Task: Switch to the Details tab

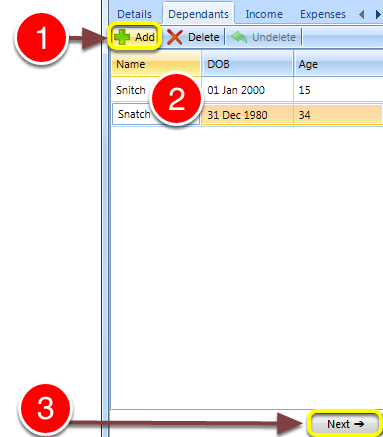Action: (135, 14)
